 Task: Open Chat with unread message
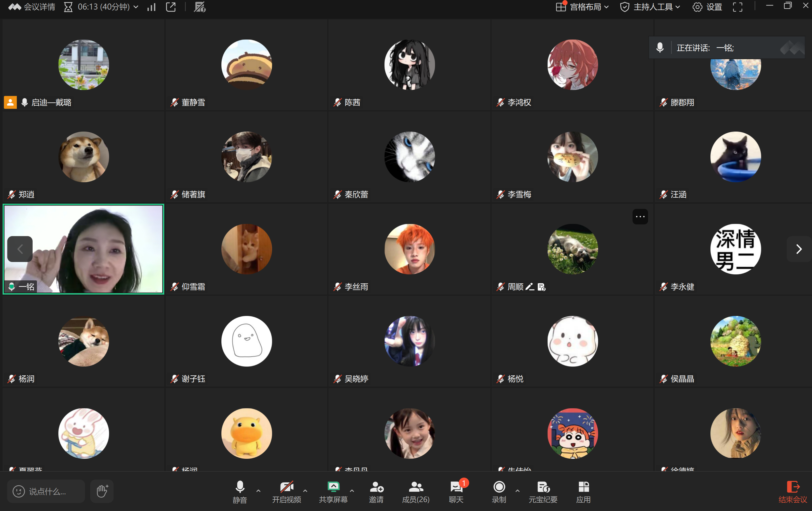point(456,491)
